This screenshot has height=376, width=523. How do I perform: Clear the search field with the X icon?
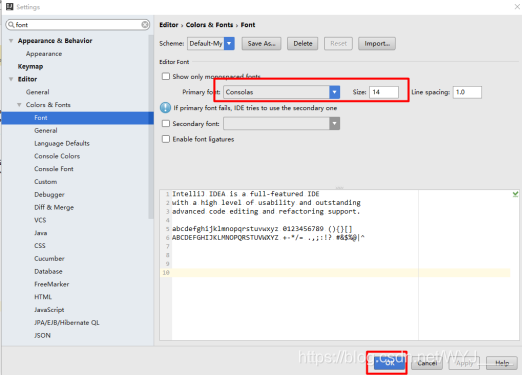click(x=145, y=25)
